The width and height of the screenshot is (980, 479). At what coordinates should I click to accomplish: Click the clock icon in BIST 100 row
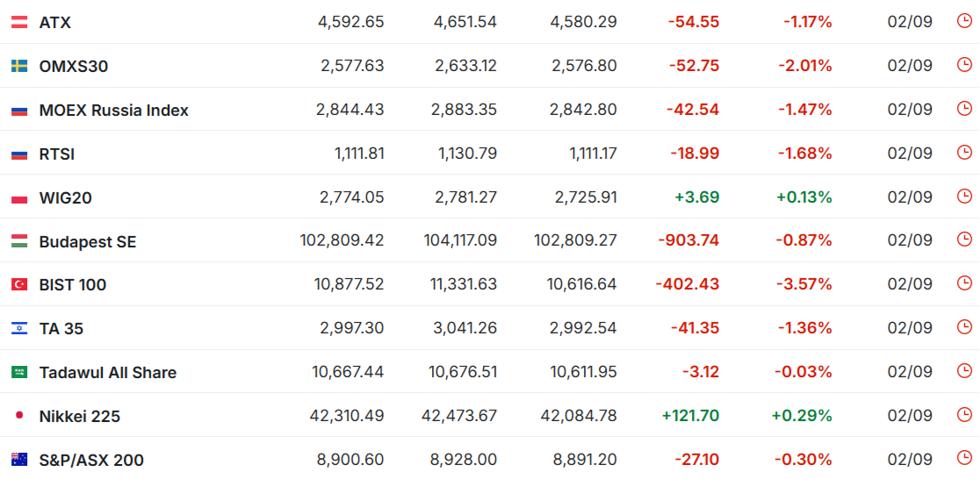(964, 283)
